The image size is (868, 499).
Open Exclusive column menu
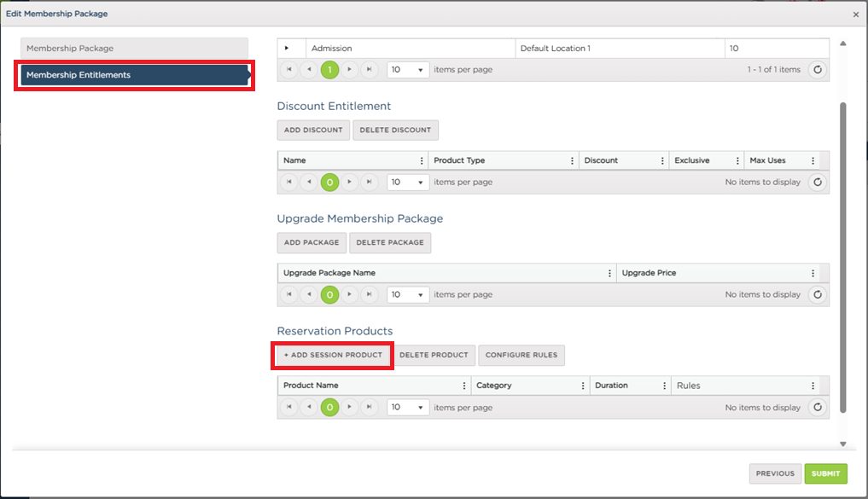click(738, 160)
